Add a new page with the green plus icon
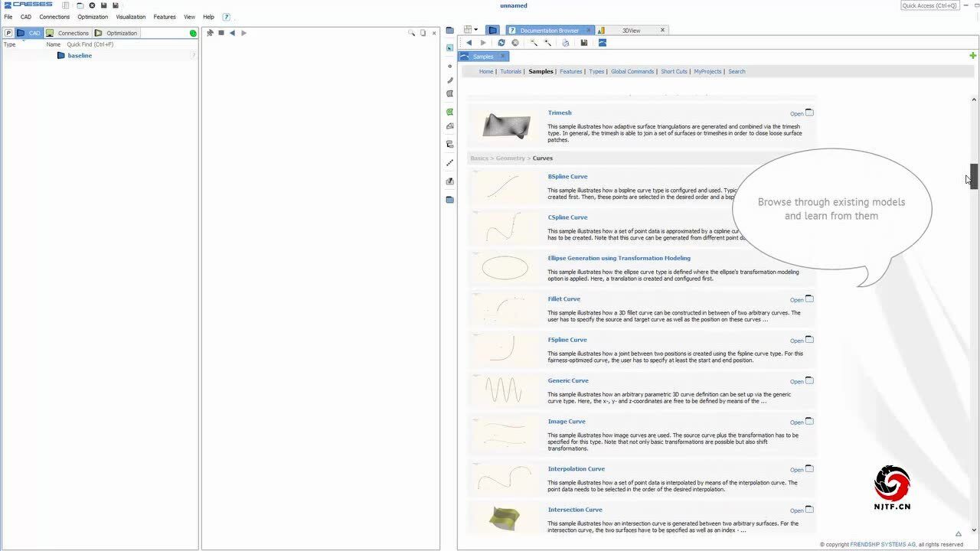The image size is (980, 551). (x=972, y=55)
